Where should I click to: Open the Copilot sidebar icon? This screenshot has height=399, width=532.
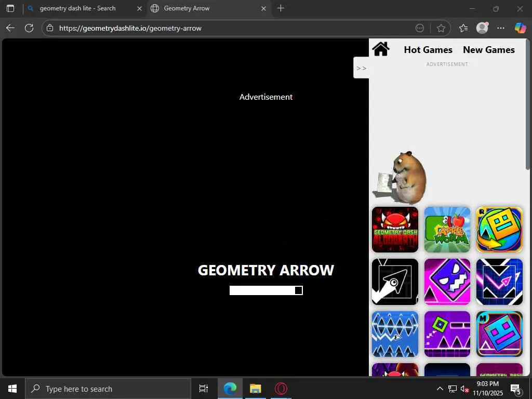pyautogui.click(x=520, y=28)
